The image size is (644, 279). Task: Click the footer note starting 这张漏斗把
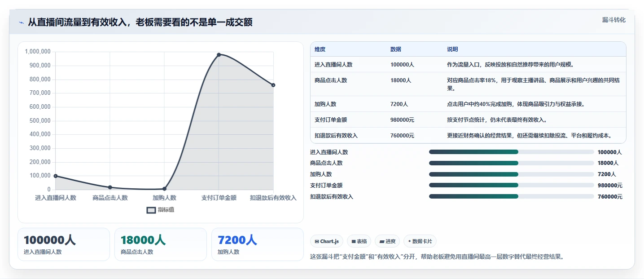tap(437, 257)
